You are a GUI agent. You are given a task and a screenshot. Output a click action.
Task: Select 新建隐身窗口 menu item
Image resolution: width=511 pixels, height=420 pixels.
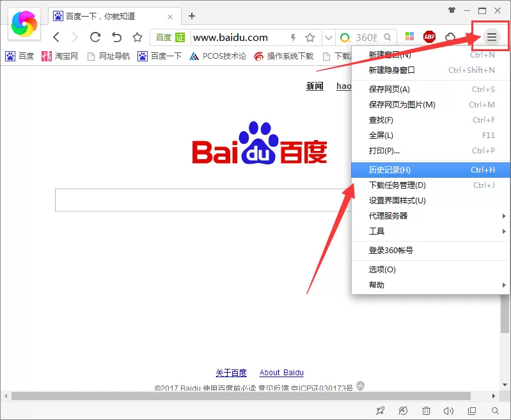click(x=432, y=70)
